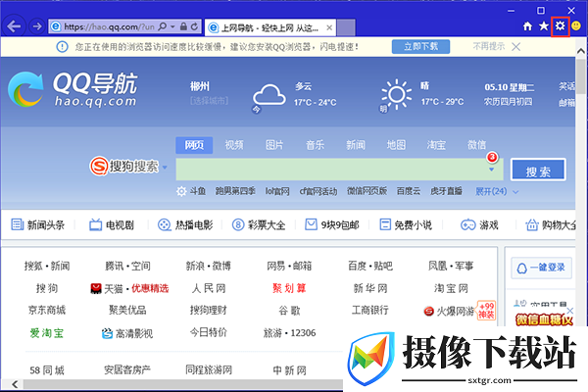Click the padlock security icon
Screen dimensions: 588x392
(183, 26)
